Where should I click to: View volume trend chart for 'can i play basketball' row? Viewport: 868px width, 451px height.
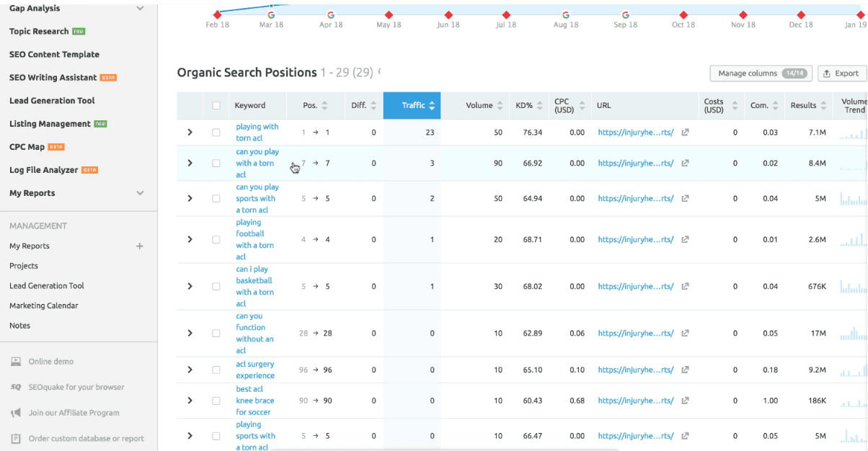click(x=854, y=287)
